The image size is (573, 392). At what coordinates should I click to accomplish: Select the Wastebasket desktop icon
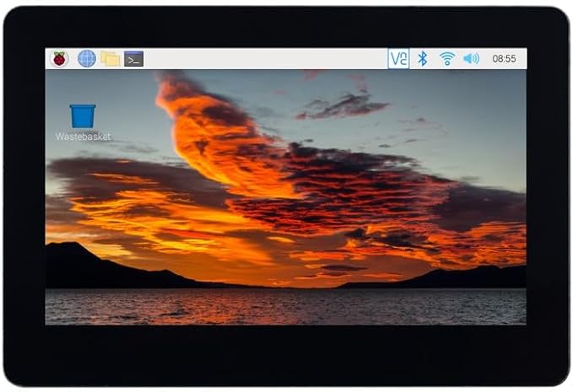point(83,116)
